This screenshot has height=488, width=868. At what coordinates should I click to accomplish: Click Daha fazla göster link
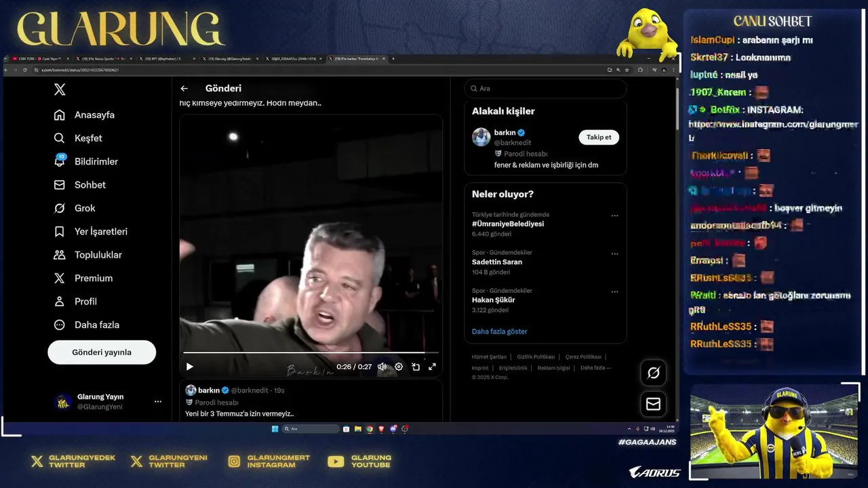(500, 331)
